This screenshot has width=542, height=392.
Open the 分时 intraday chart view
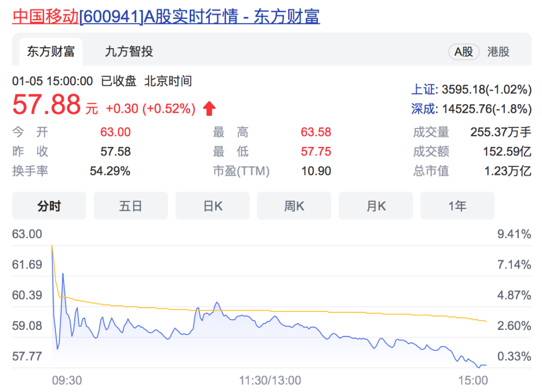(x=49, y=206)
